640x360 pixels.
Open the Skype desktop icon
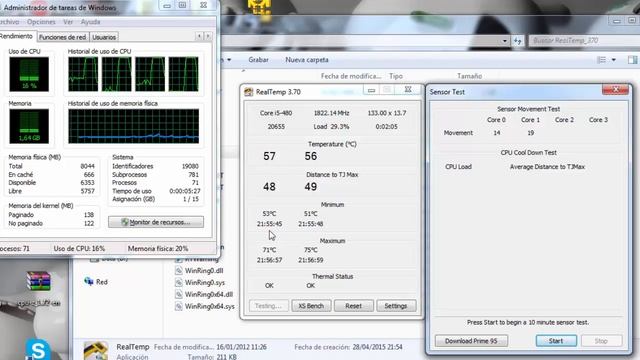(x=38, y=350)
